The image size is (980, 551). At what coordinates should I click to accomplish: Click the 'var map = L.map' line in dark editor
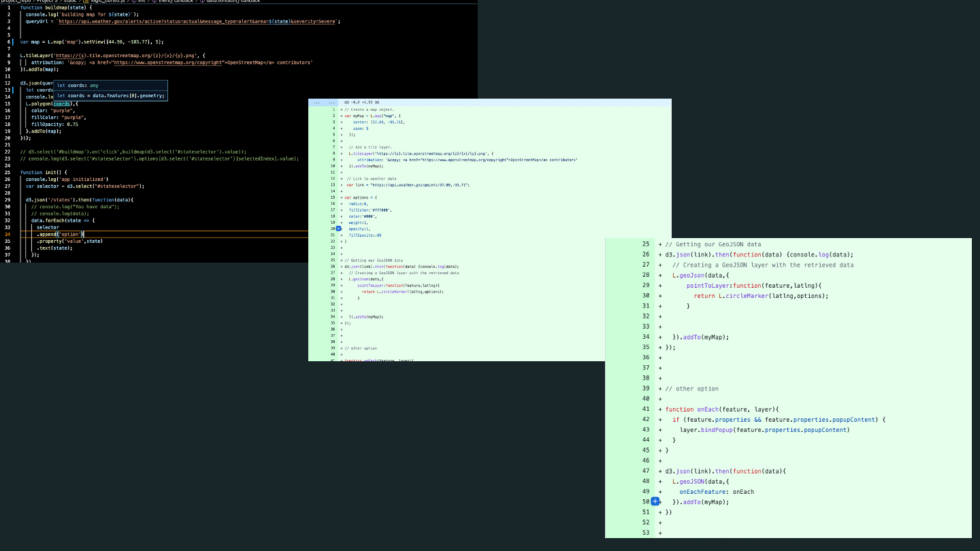[92, 41]
